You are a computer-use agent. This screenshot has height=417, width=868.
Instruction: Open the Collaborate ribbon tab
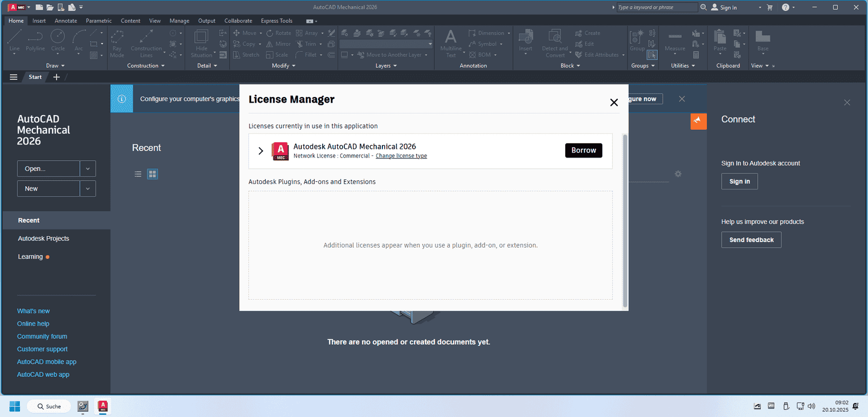click(238, 21)
